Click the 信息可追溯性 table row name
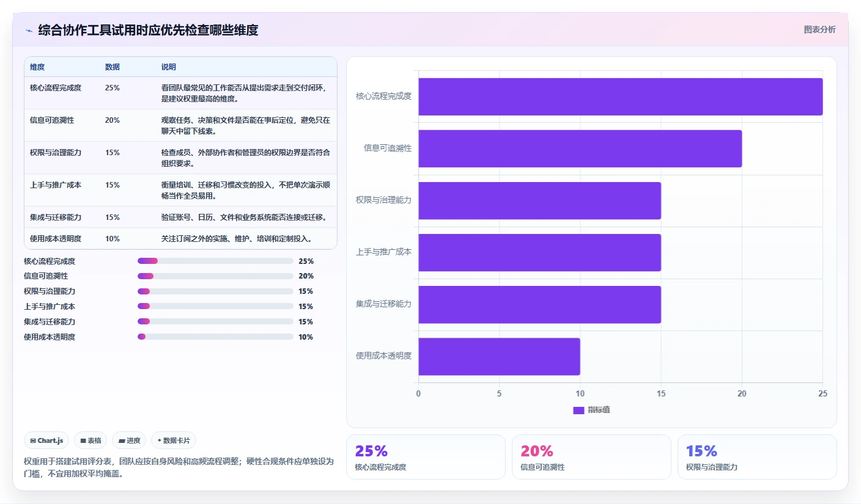Image resolution: width=861 pixels, height=504 pixels. [x=52, y=120]
